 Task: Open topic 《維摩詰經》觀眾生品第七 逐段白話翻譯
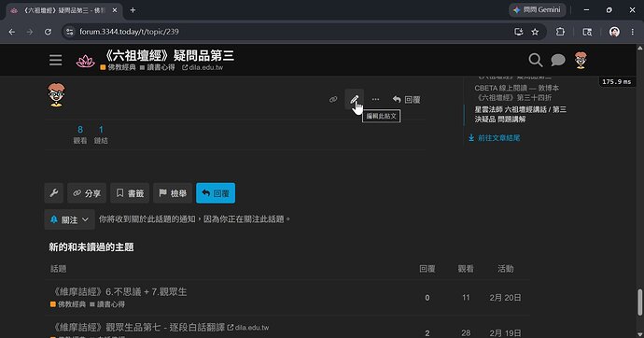pos(139,327)
